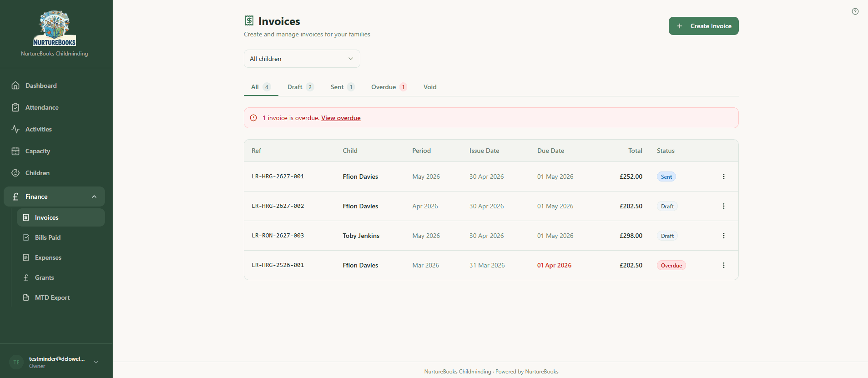Viewport: 868px width, 378px height.
Task: Select Bills Paid in Finance menu
Action: [x=61, y=237]
